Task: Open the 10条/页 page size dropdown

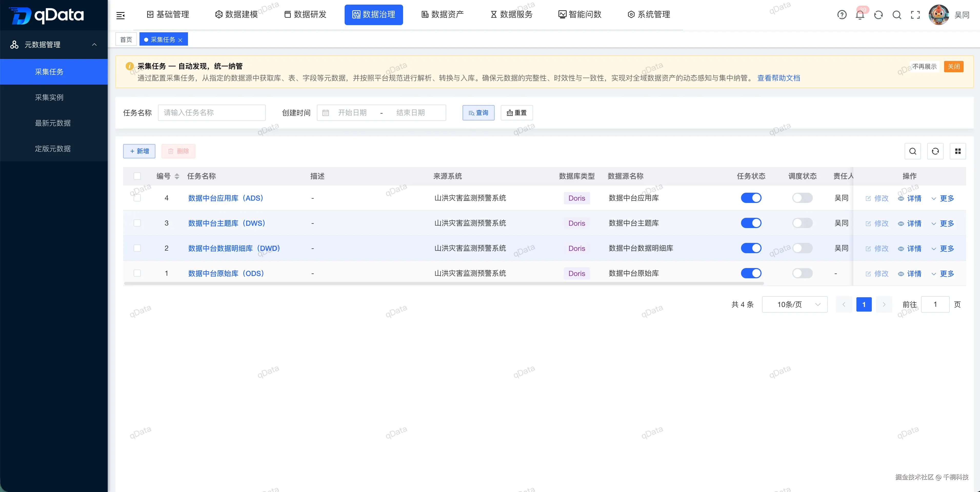Action: [795, 304]
